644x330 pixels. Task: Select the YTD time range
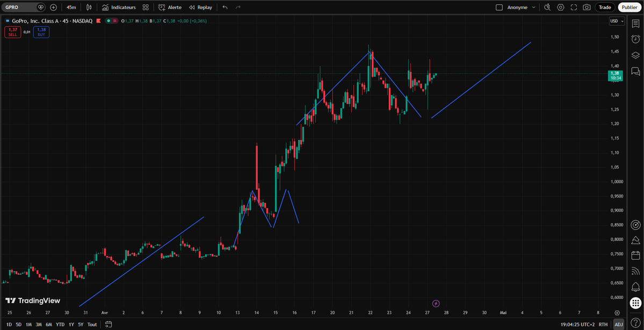click(x=60, y=324)
